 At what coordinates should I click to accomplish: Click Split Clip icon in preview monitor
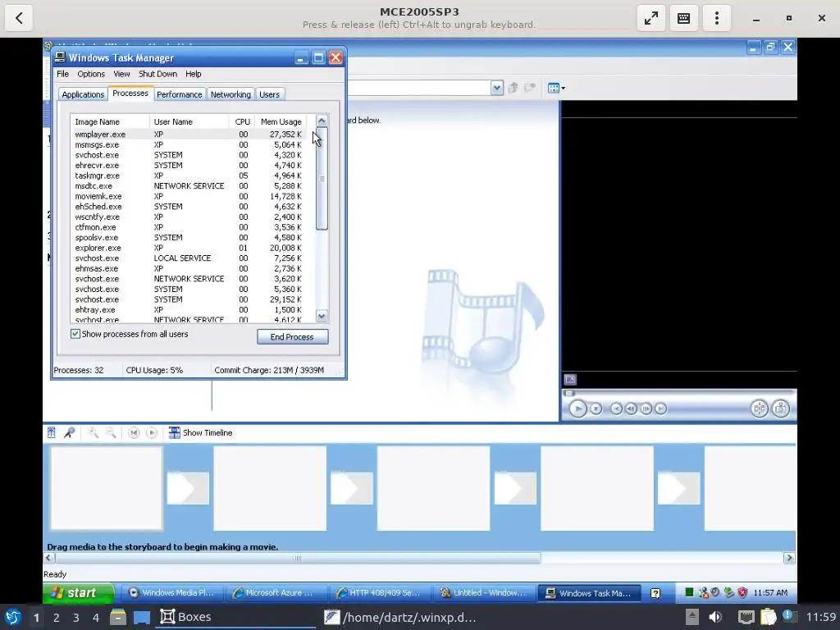759,409
